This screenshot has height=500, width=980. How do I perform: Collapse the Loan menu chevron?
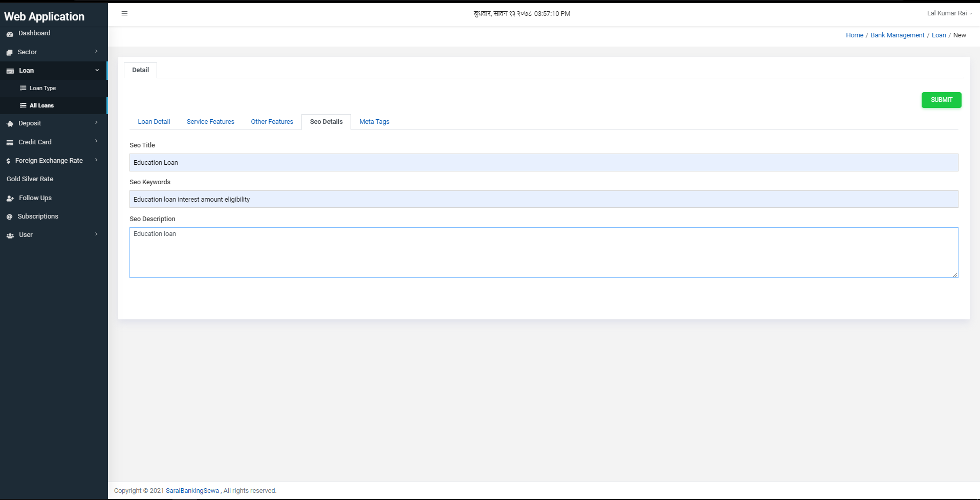[x=97, y=70]
